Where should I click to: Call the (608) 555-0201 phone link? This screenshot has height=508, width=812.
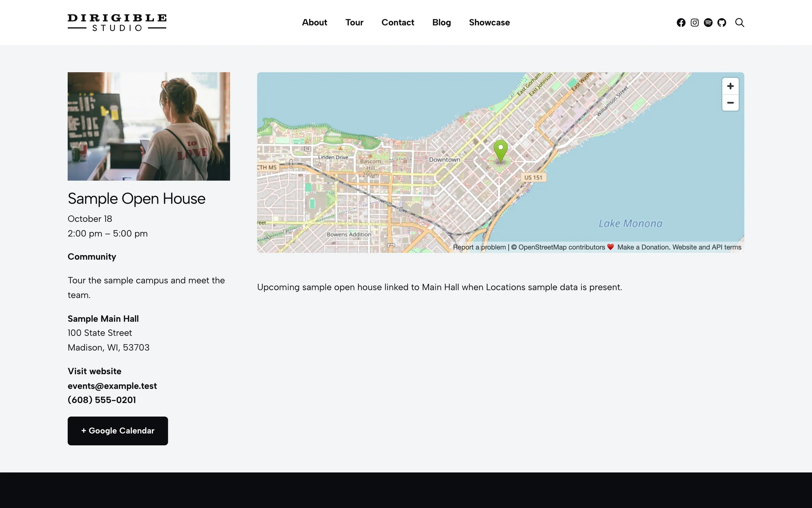(x=102, y=400)
